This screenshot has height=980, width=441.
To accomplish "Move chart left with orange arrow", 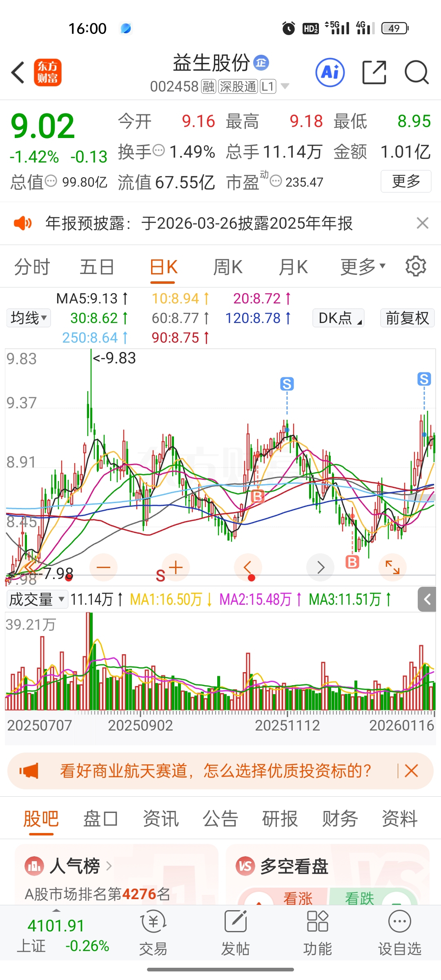I will [x=247, y=567].
